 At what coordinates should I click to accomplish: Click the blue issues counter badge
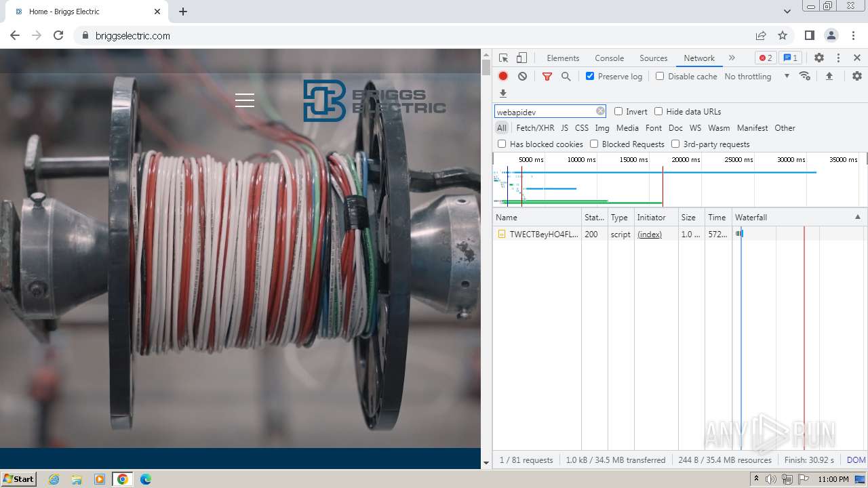(790, 58)
